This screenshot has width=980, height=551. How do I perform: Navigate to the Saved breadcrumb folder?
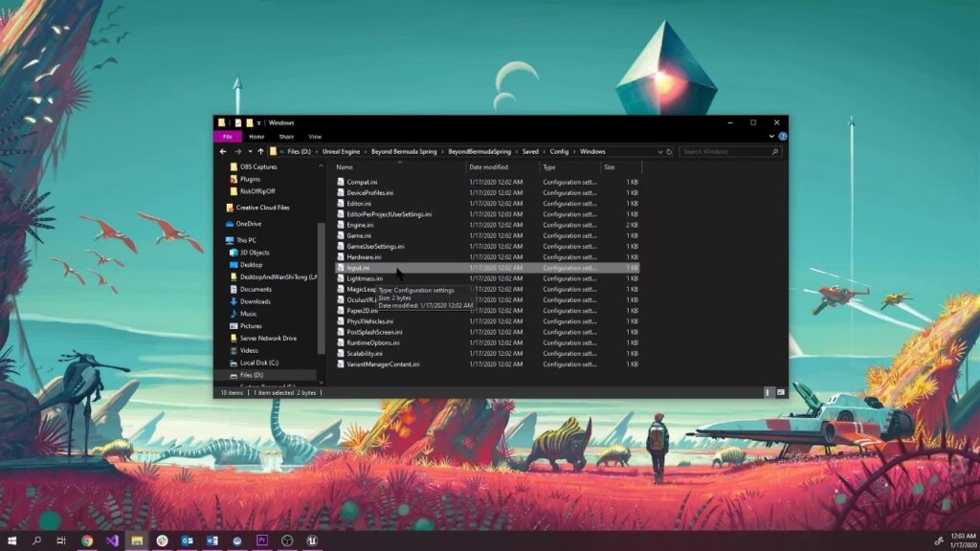pos(529,151)
